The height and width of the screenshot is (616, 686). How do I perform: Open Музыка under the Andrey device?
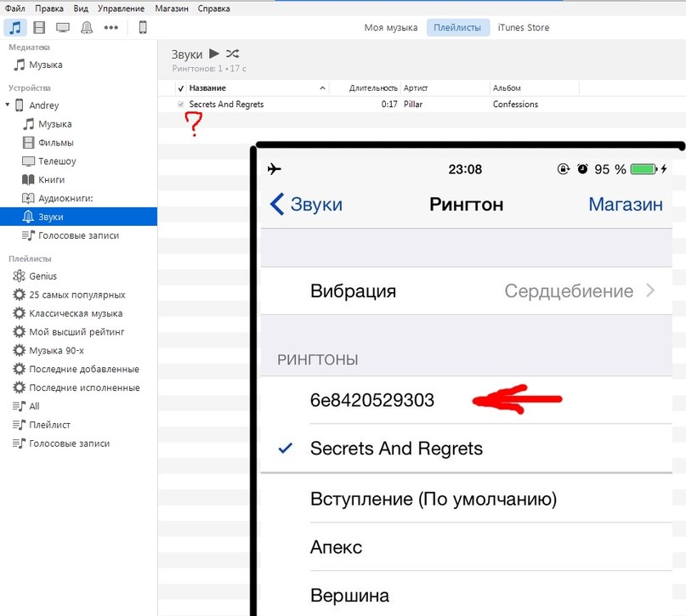tap(54, 124)
